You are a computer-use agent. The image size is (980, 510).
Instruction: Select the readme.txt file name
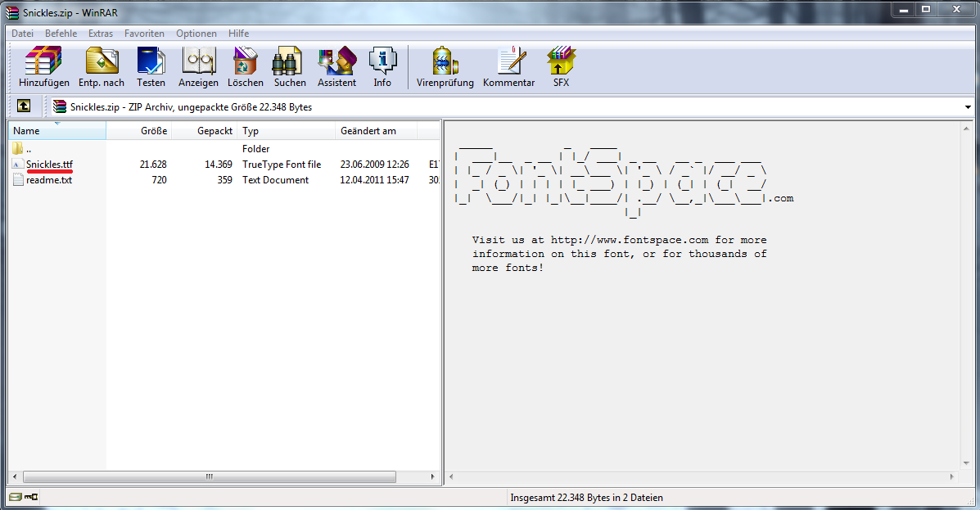[49, 180]
